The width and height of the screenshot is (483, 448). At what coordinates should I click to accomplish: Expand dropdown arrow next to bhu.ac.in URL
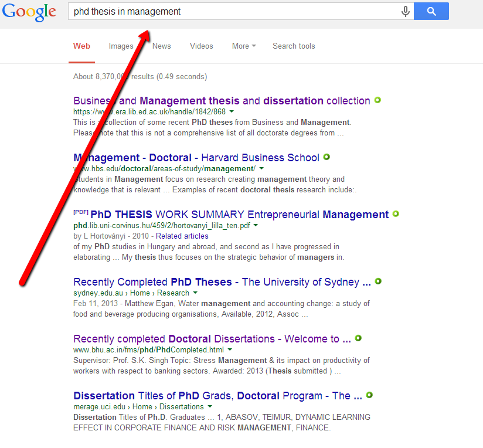(x=230, y=349)
